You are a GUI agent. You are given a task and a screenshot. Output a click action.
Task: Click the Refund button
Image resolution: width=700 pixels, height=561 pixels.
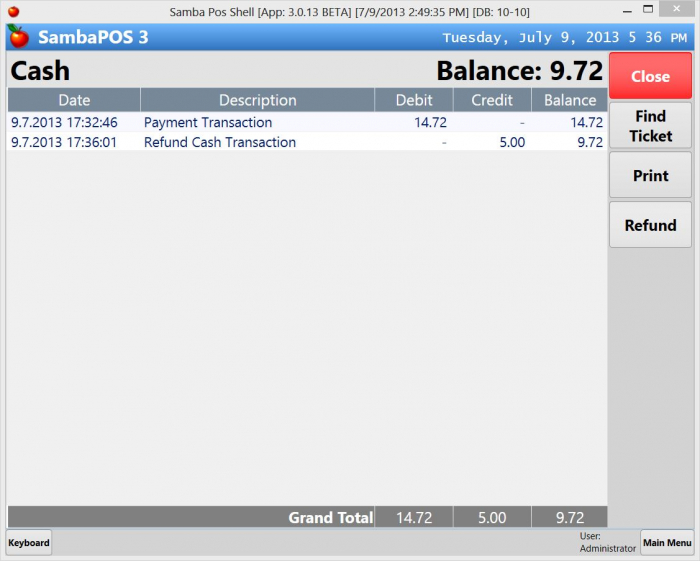point(650,225)
